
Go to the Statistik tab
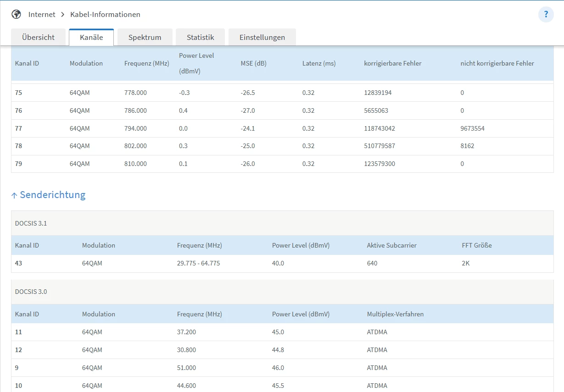click(200, 38)
